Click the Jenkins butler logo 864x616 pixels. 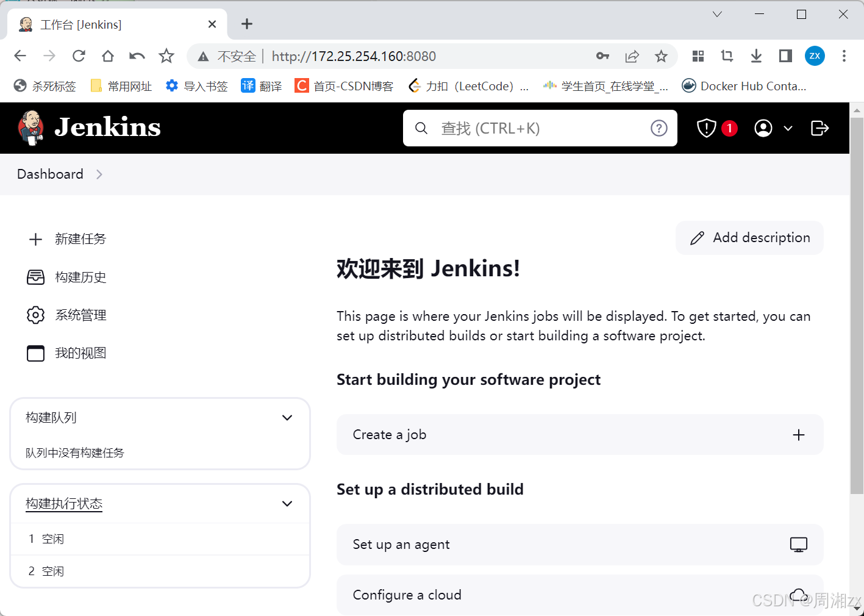pyautogui.click(x=30, y=128)
